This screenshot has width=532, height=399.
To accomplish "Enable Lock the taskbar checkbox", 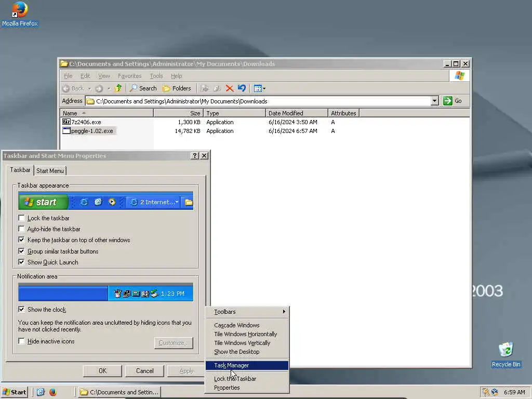I will 21,218.
